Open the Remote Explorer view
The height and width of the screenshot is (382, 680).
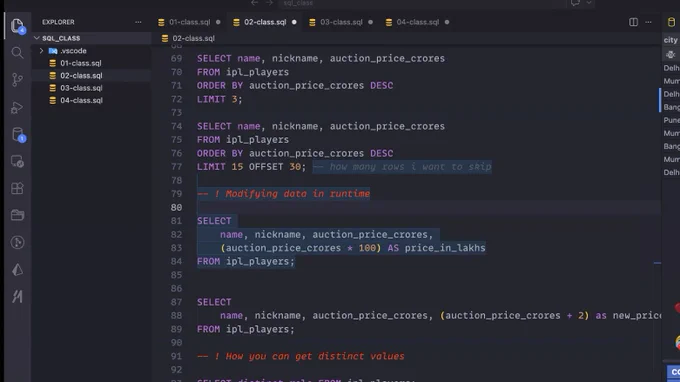[17, 161]
